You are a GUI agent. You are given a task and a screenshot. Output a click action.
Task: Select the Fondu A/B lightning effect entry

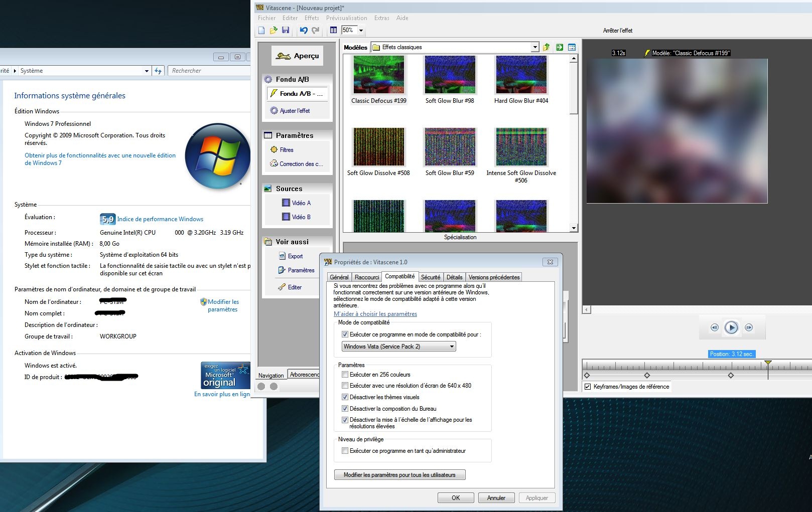point(297,93)
